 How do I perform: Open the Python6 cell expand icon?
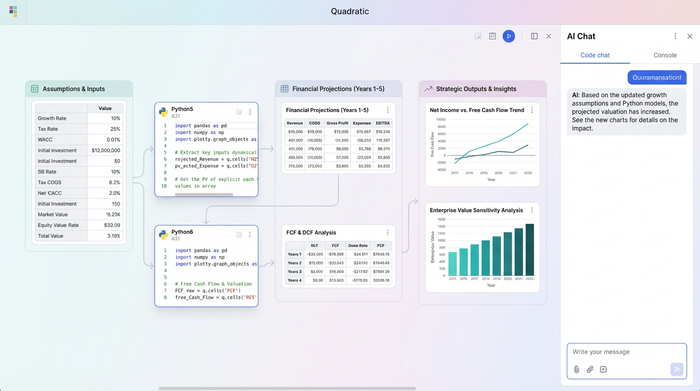click(x=239, y=235)
